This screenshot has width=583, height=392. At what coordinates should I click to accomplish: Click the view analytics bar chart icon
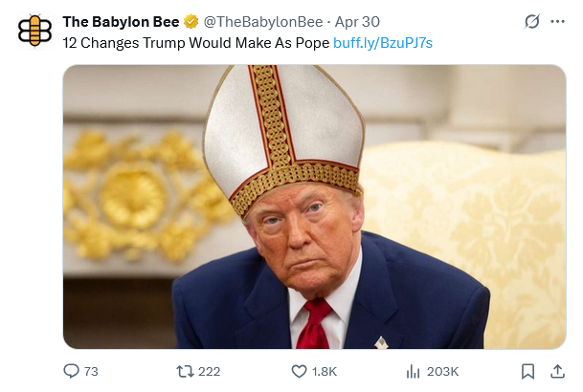point(414,371)
